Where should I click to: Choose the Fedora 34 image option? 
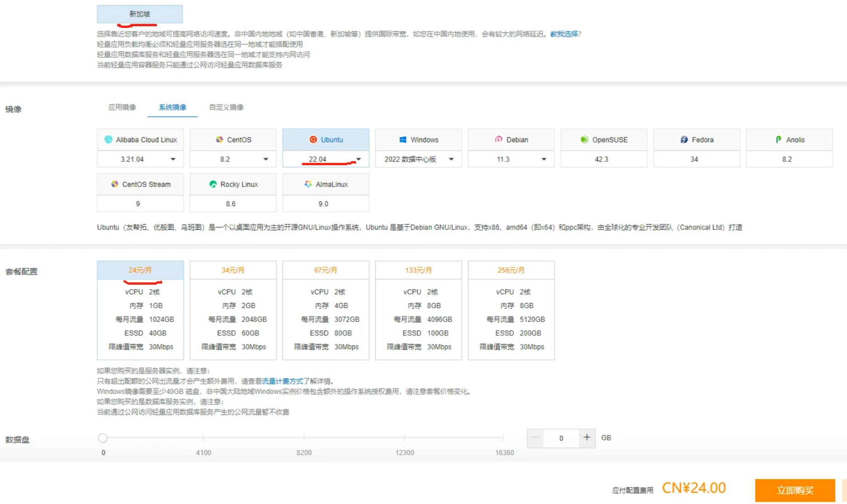(x=697, y=148)
